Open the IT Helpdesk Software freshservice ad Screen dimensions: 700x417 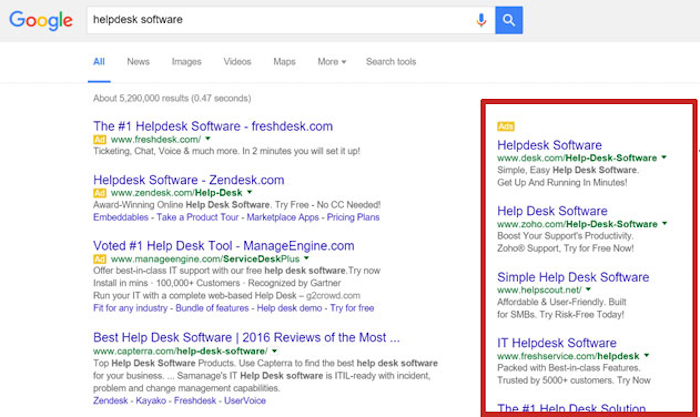[557, 343]
